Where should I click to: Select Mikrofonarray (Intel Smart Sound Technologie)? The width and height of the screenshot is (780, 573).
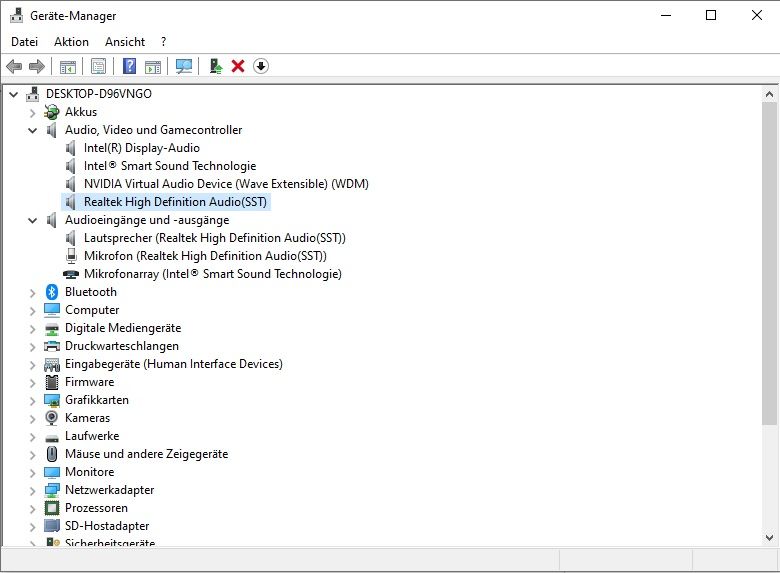click(212, 274)
